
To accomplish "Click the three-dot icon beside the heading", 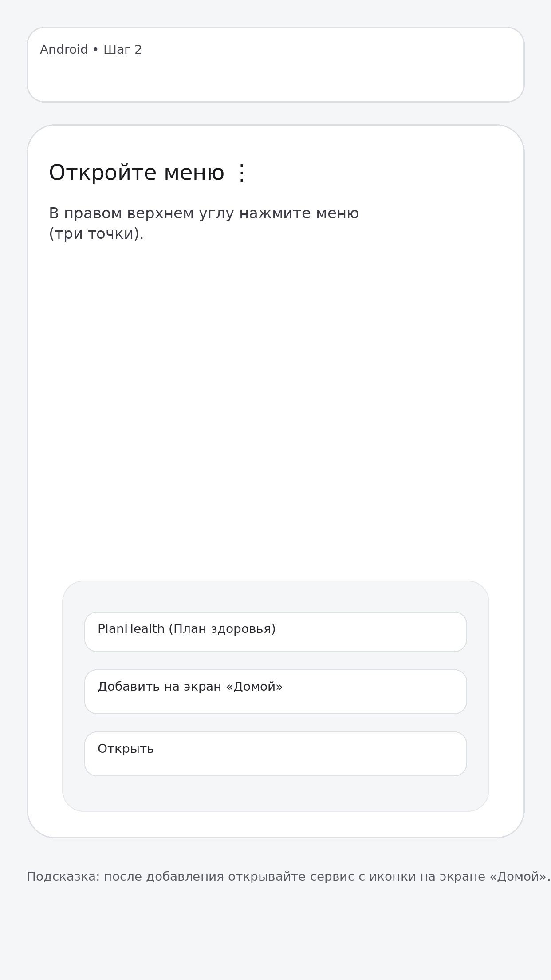I will 241,173.
